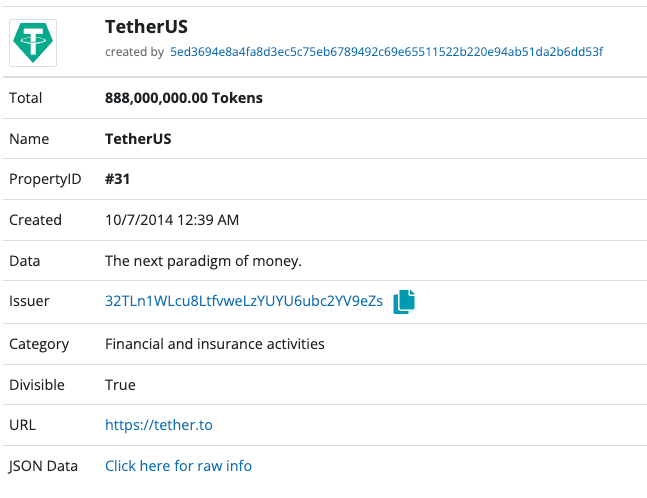Click the JSON Data row label
647x498 pixels.
coord(43,466)
